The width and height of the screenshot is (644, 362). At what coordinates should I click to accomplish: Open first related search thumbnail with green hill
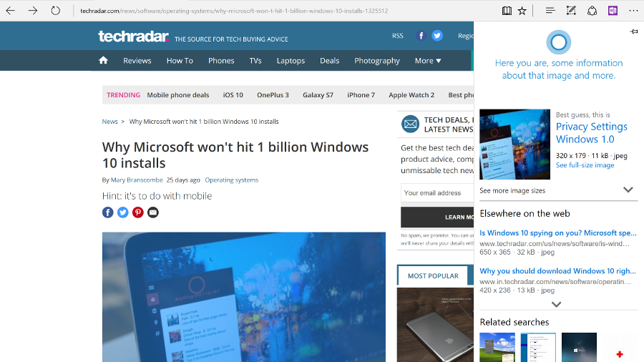pos(497,347)
